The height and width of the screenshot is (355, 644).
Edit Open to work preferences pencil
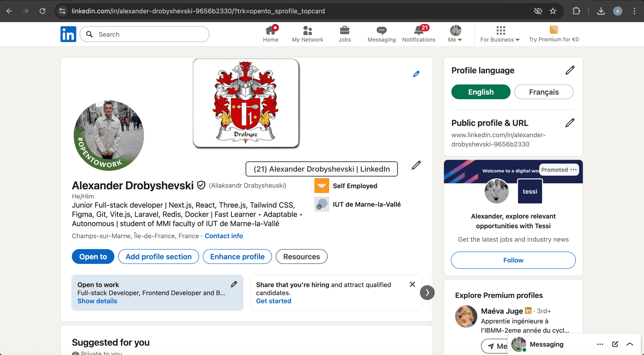pyautogui.click(x=234, y=284)
